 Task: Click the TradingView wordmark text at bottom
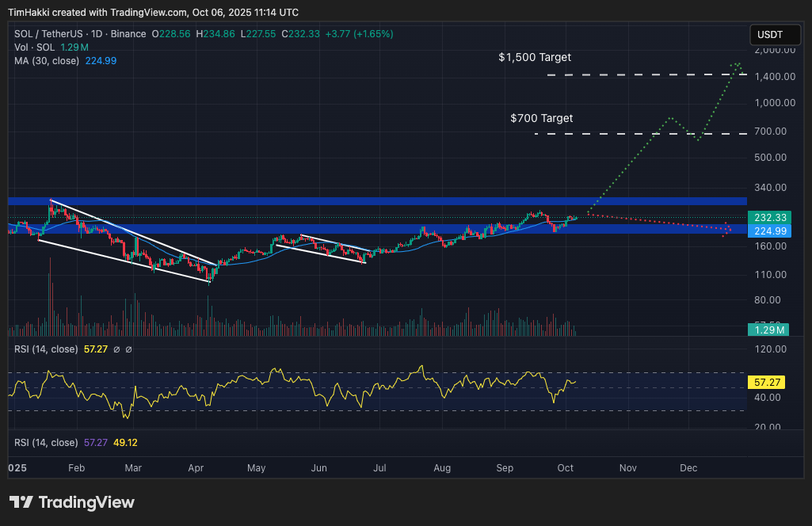click(86, 502)
